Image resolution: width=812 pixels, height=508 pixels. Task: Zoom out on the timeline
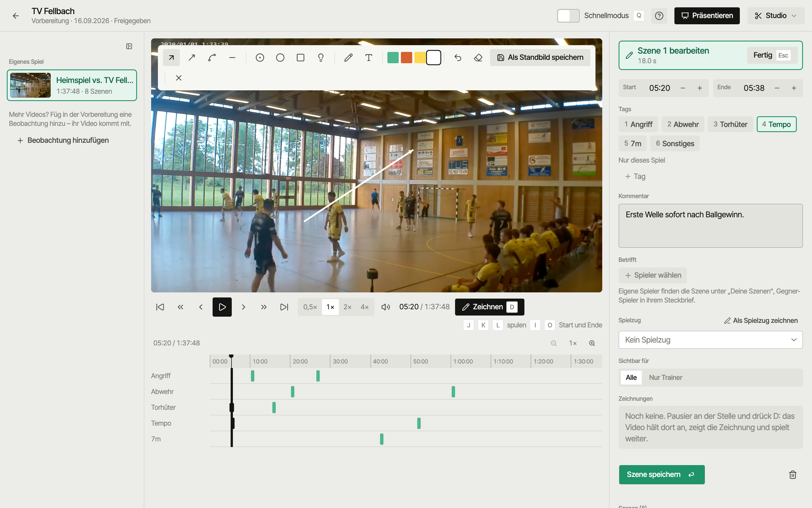pos(554,343)
